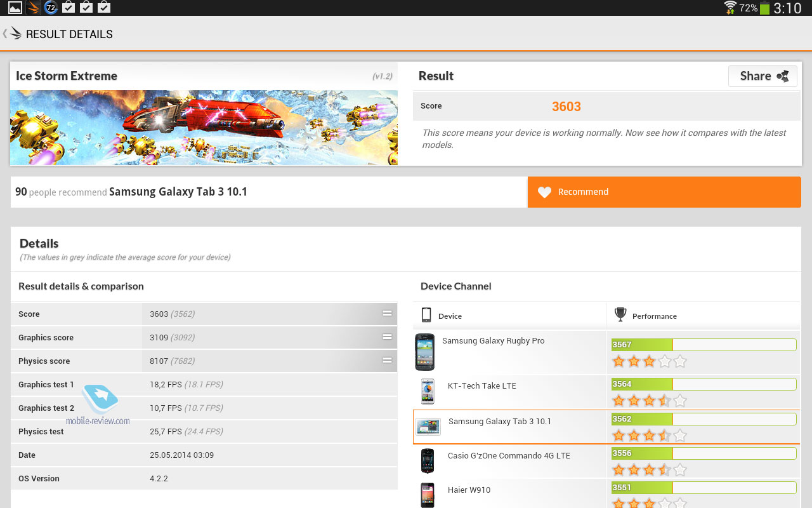
Task: Open the Ice Storm Extreme banner image
Action: click(x=204, y=128)
